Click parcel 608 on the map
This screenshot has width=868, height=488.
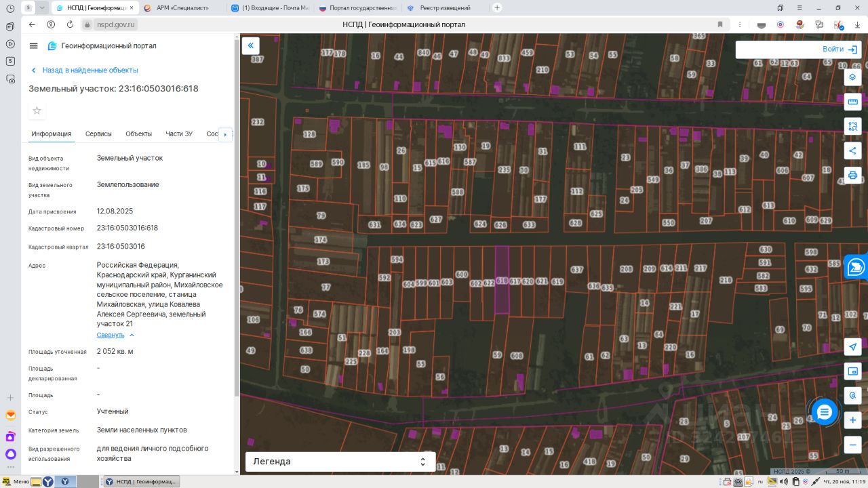click(x=517, y=356)
